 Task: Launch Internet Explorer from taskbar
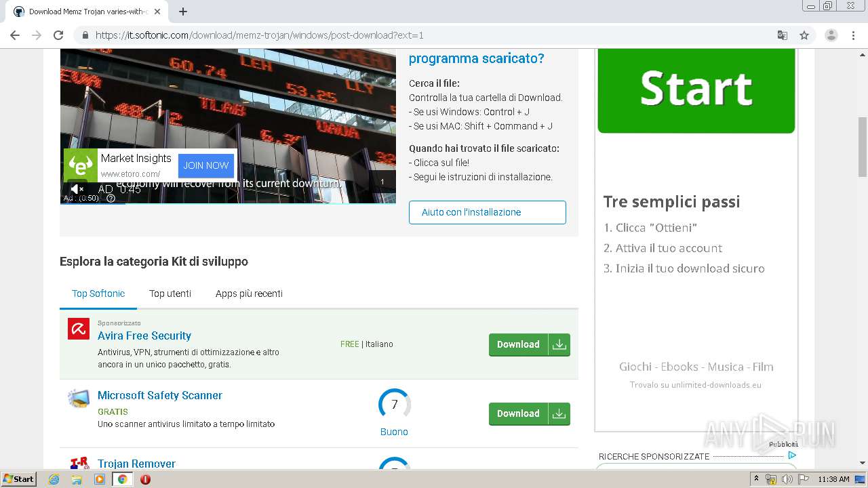click(x=54, y=479)
